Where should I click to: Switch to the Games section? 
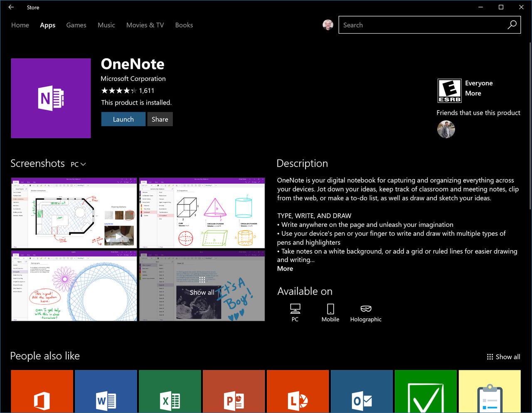[x=76, y=25]
